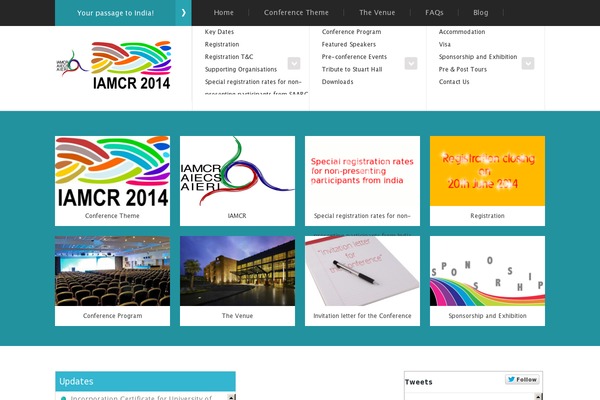Image resolution: width=600 pixels, height=400 pixels.
Task: Open the Registration link in the menu list
Action: coord(222,44)
